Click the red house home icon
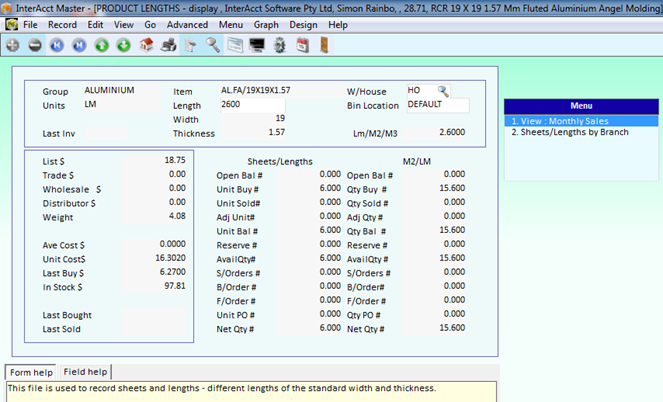 pos(146,45)
